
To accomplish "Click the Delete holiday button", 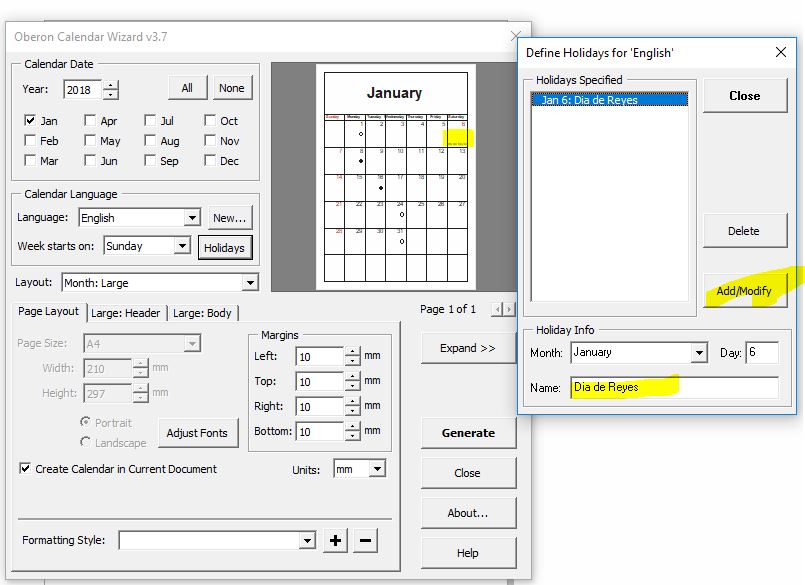I will click(x=744, y=231).
